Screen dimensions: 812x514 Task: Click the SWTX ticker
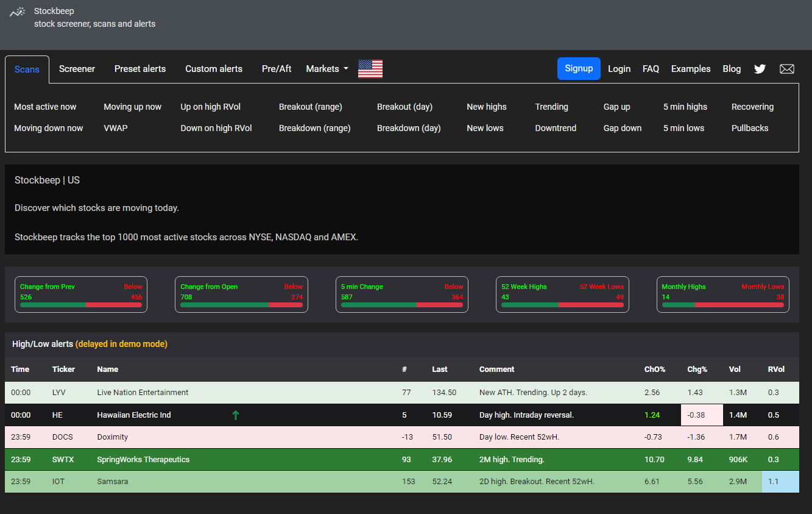pyautogui.click(x=63, y=460)
